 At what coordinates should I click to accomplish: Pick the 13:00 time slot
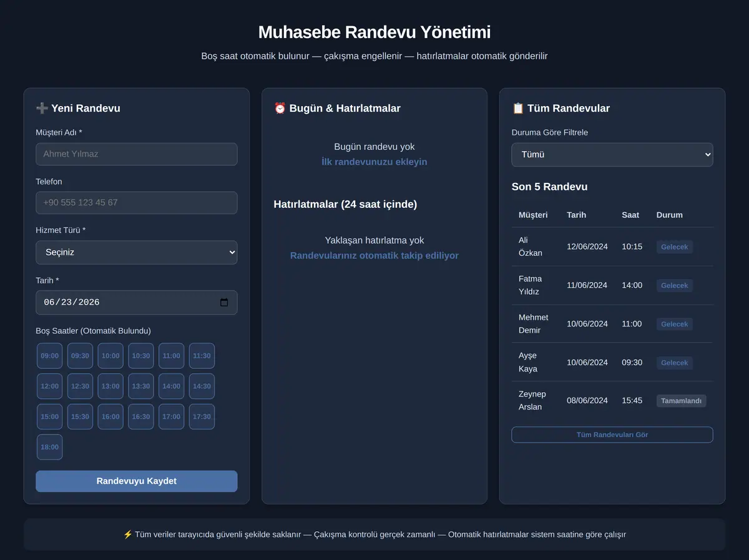point(110,386)
